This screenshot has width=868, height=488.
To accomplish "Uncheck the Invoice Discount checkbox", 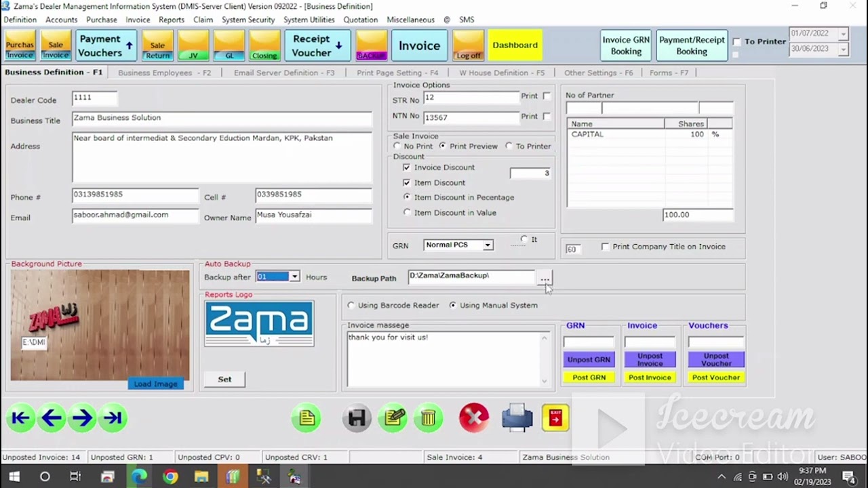I will click(406, 167).
